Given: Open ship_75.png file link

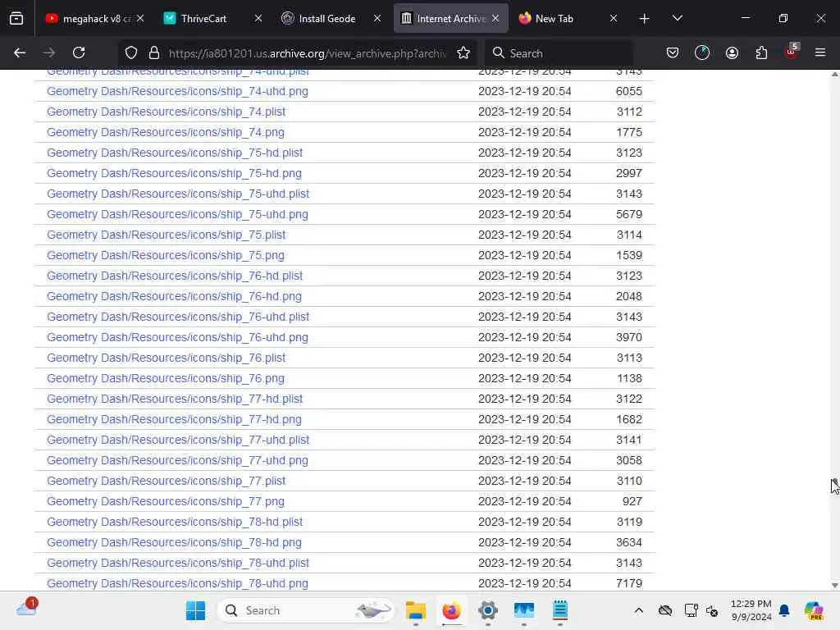Looking at the screenshot, I should [166, 255].
